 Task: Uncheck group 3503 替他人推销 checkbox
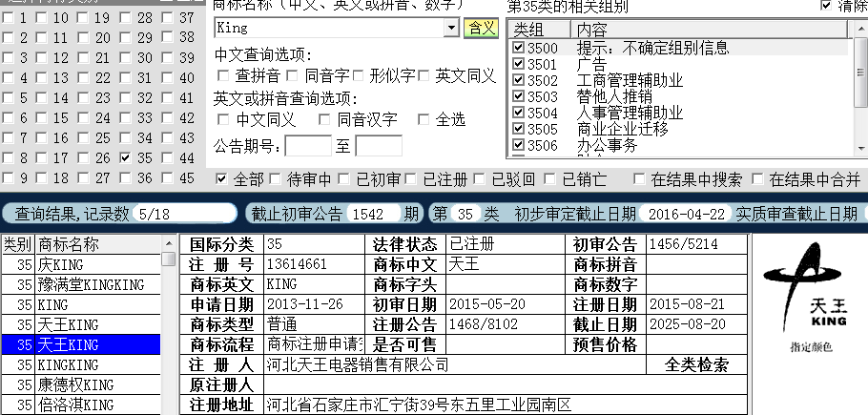pos(518,96)
